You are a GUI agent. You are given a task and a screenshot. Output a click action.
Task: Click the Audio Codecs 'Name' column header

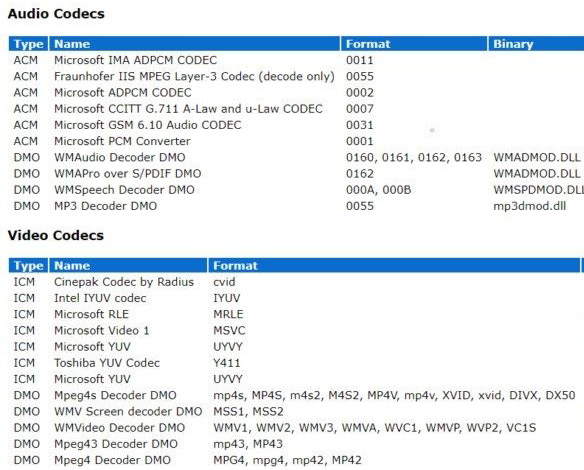pos(194,44)
